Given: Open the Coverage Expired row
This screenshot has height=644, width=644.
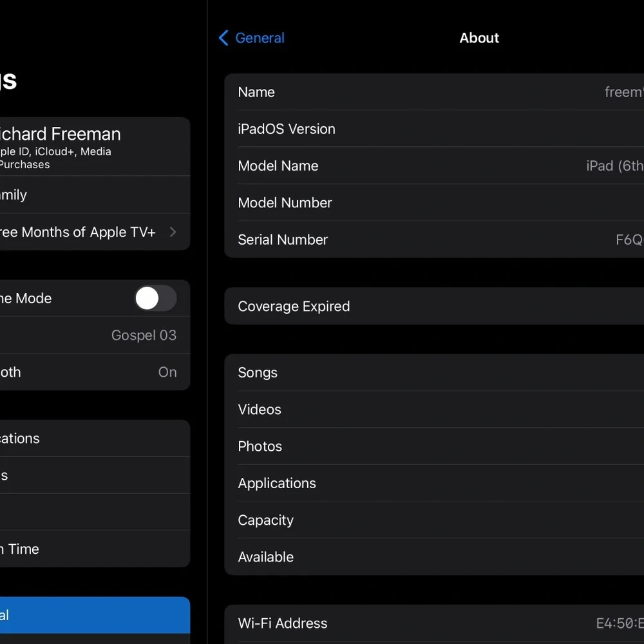Looking at the screenshot, I should [434, 306].
